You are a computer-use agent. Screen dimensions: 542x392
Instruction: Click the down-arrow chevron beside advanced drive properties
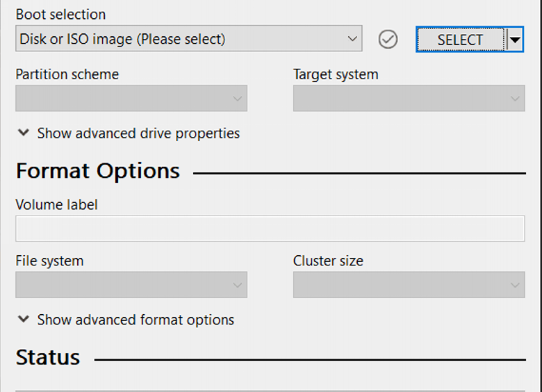point(24,133)
